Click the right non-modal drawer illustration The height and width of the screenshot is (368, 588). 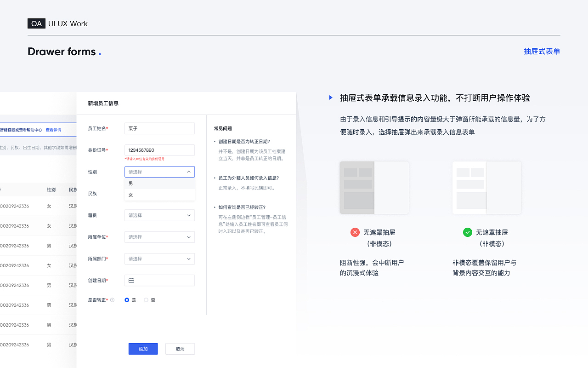[486, 187]
